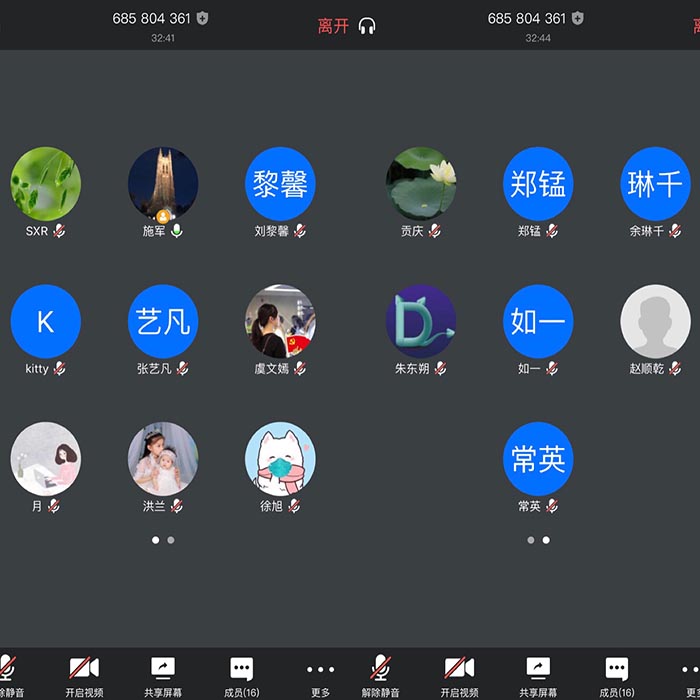Expand the 更多 three-dot menu

pos(320,675)
